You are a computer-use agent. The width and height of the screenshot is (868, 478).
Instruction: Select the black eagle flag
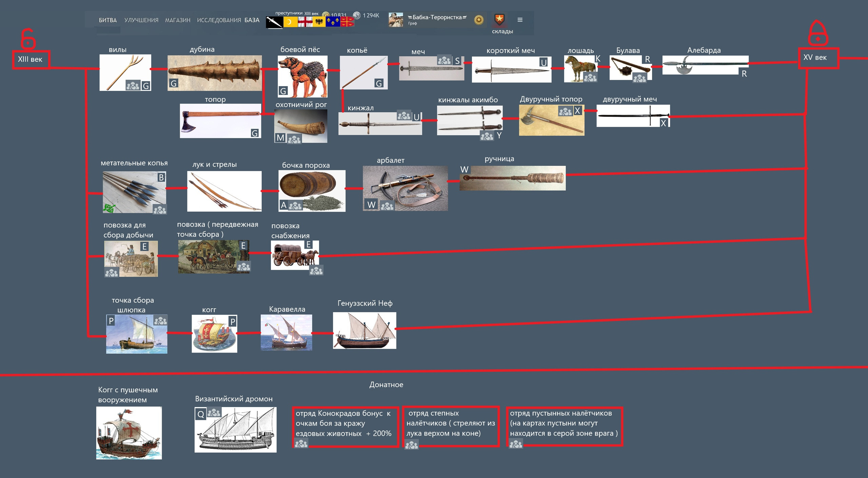(319, 22)
